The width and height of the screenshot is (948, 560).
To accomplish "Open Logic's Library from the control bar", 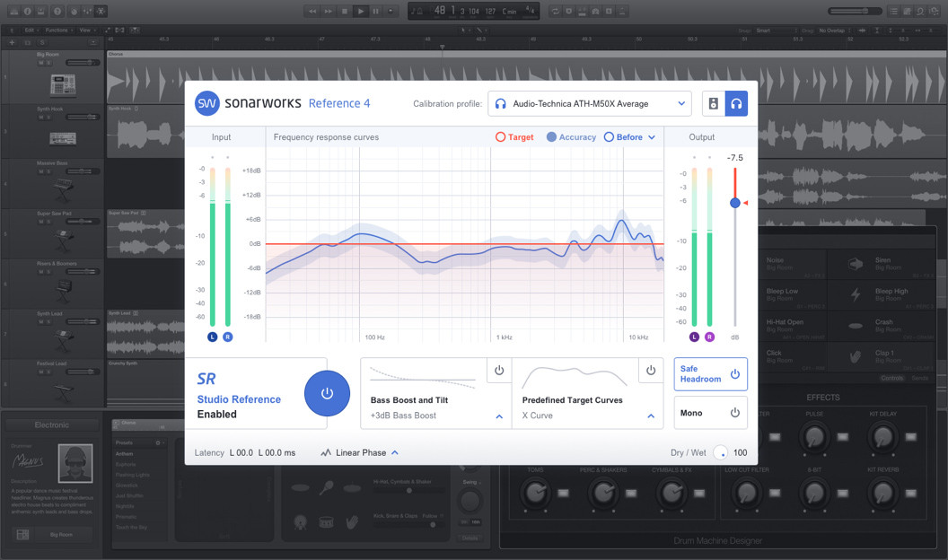I will tap(12, 11).
